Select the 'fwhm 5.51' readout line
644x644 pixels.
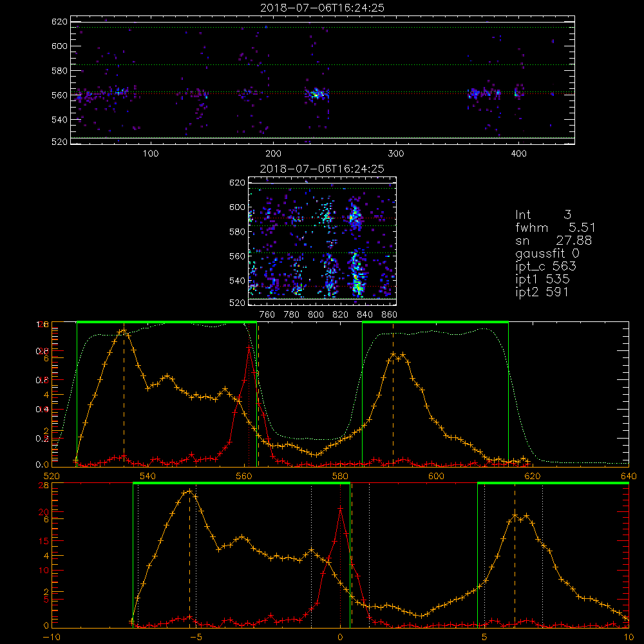pos(555,227)
